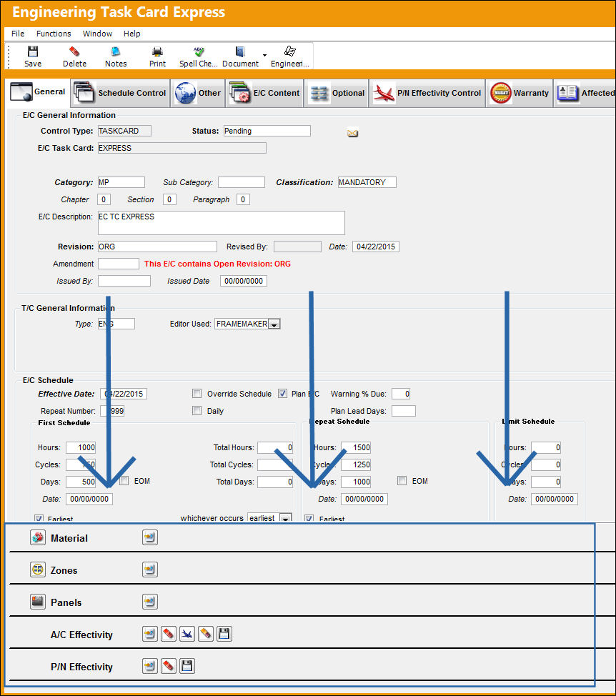Click the Revision field containing ORG
This screenshot has height=696, width=616.
(157, 247)
